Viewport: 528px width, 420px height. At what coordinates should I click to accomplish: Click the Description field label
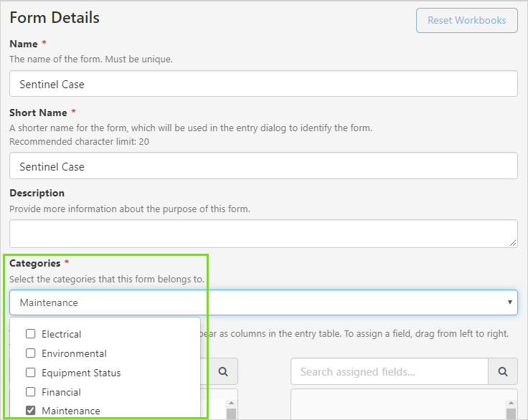(37, 193)
